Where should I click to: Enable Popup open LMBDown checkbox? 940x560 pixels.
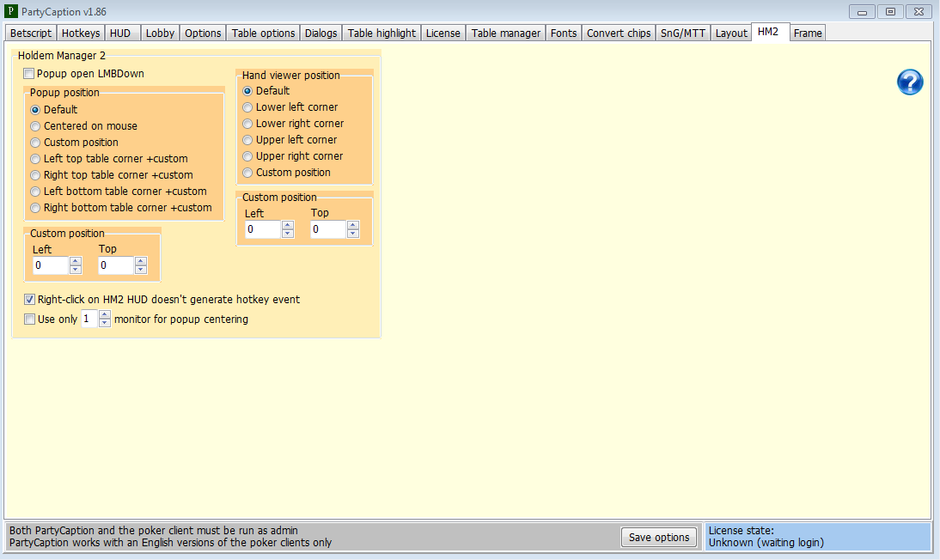(29, 74)
